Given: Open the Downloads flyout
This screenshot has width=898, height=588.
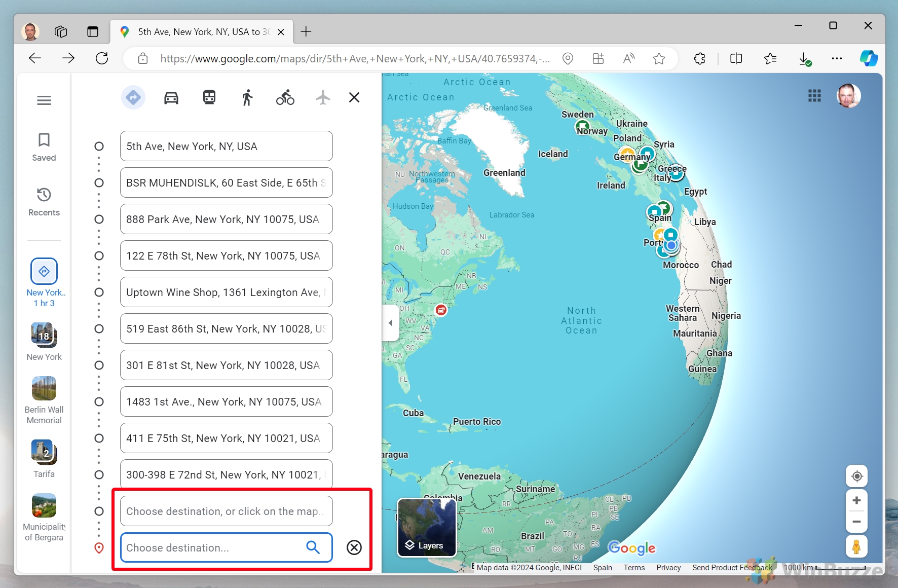Looking at the screenshot, I should (x=805, y=59).
